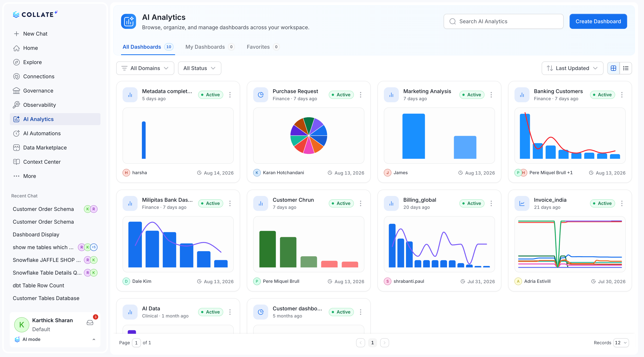Screen dimensions: 644x357
Task: Open dbt Table Row Count chat
Action: click(38, 286)
